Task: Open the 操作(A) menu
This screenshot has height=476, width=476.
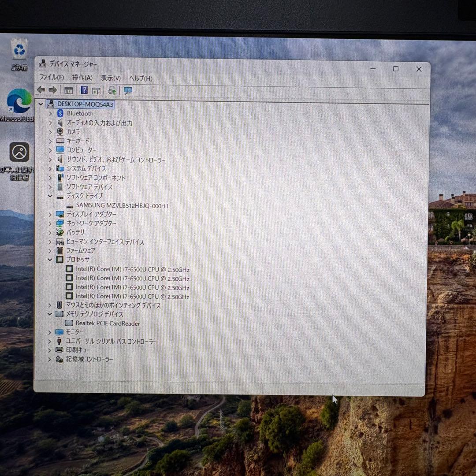Action: (x=82, y=78)
